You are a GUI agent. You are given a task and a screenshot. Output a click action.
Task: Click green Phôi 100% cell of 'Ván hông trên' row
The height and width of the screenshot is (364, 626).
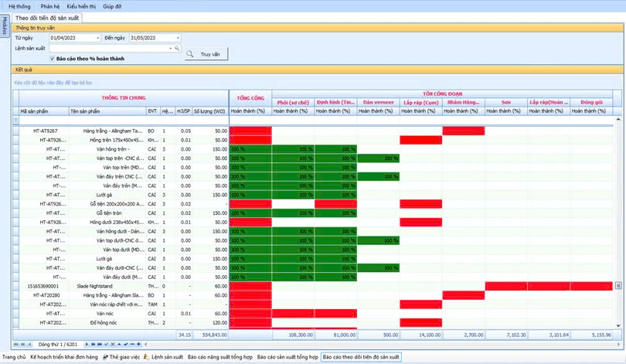point(293,149)
